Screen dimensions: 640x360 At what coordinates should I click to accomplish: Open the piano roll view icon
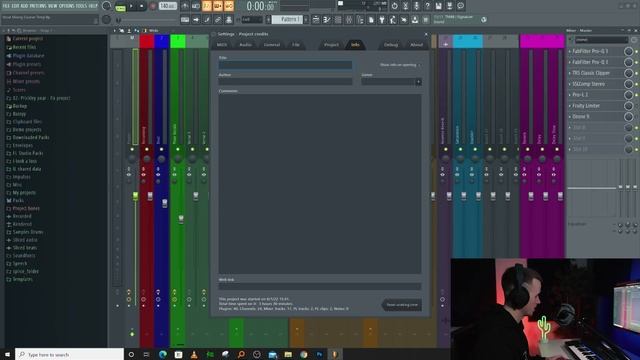tap(327, 19)
